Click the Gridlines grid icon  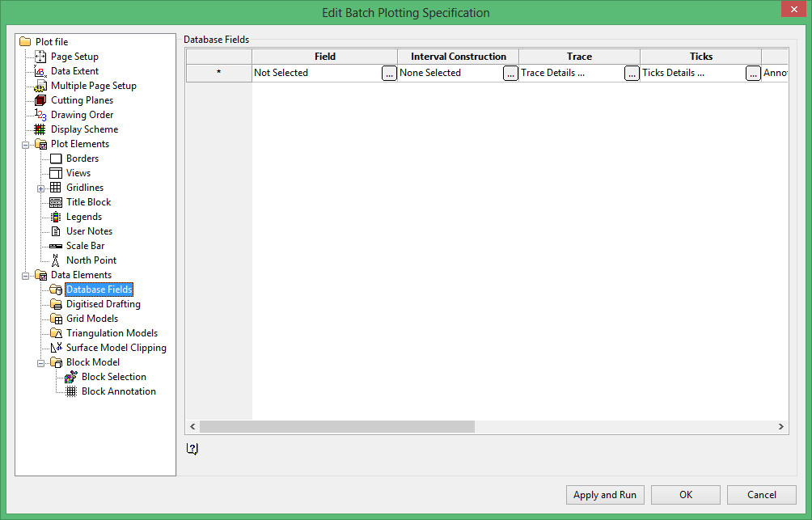pos(56,188)
